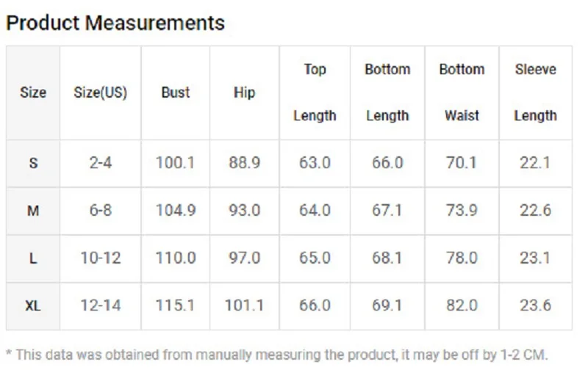
Task: Select the S size row label
Action: tap(33, 163)
